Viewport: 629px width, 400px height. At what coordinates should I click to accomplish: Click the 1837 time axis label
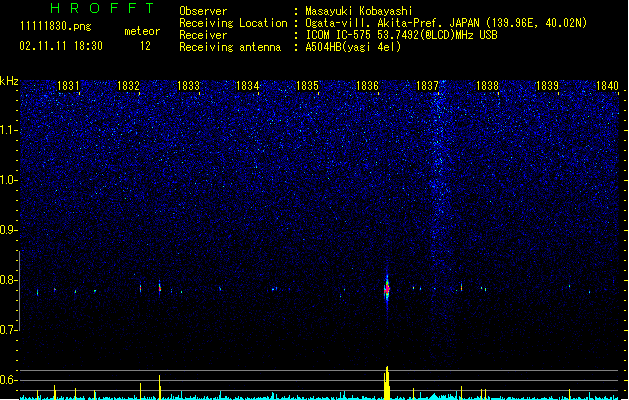point(428,85)
